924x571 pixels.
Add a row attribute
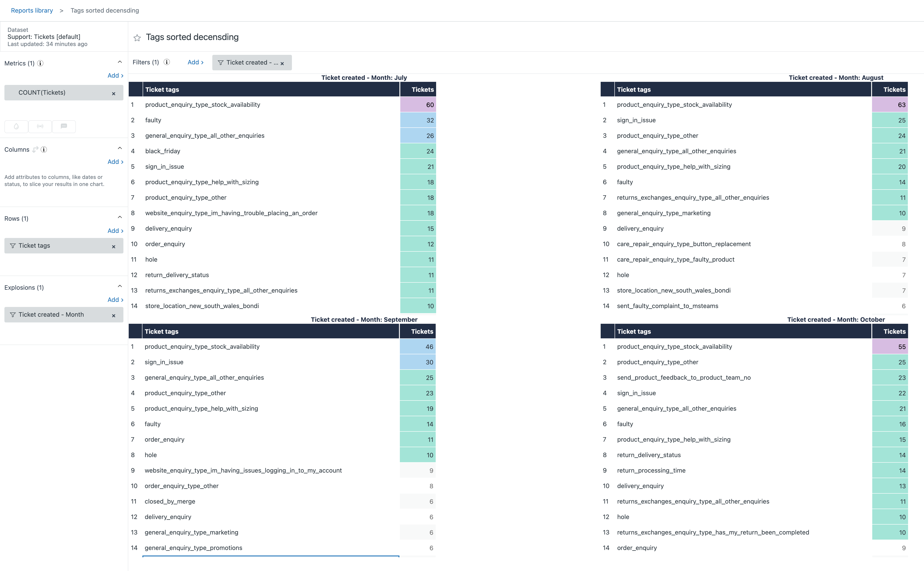[115, 231]
